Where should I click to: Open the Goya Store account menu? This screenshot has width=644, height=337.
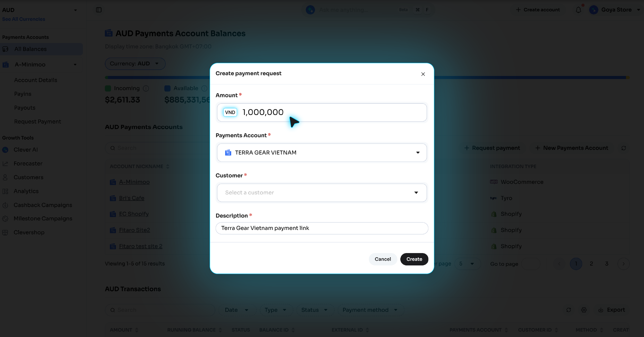[615, 10]
